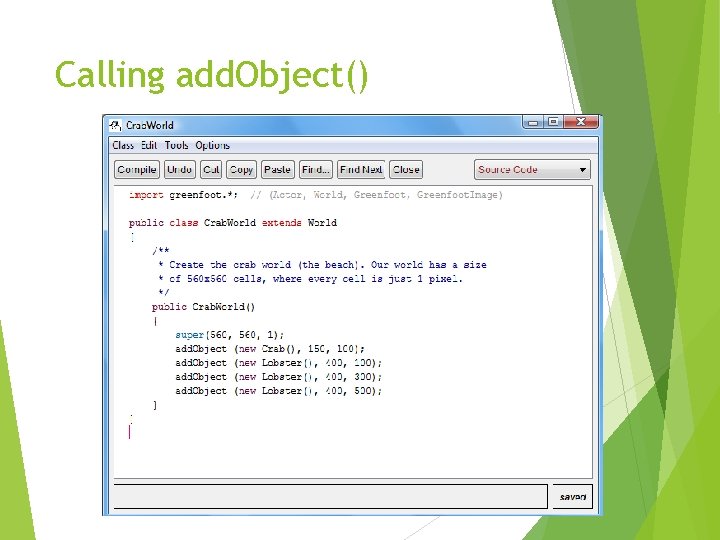Click the Close toolbar button
Viewport: 720px width, 540px height.
pyautogui.click(x=406, y=169)
